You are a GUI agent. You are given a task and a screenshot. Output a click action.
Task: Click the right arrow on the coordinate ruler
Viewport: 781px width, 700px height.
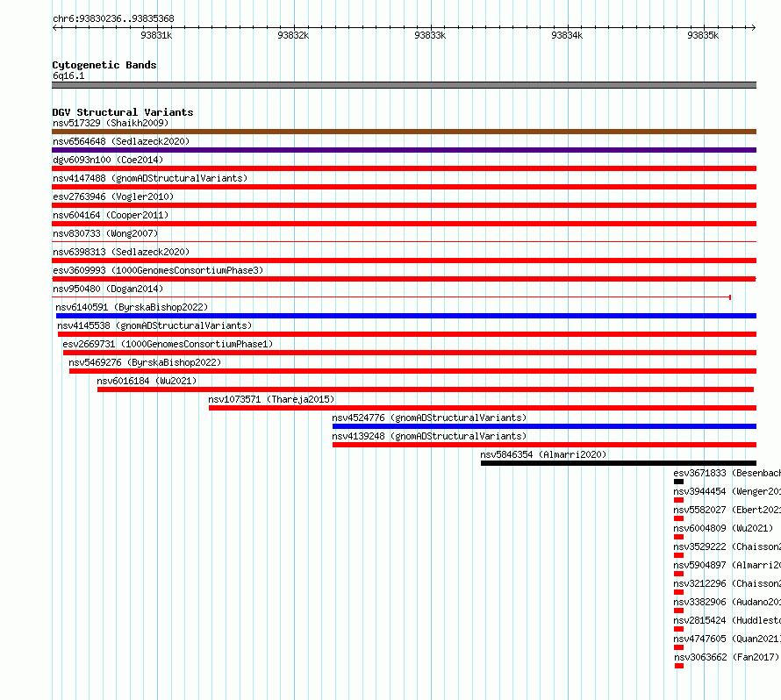tap(753, 27)
